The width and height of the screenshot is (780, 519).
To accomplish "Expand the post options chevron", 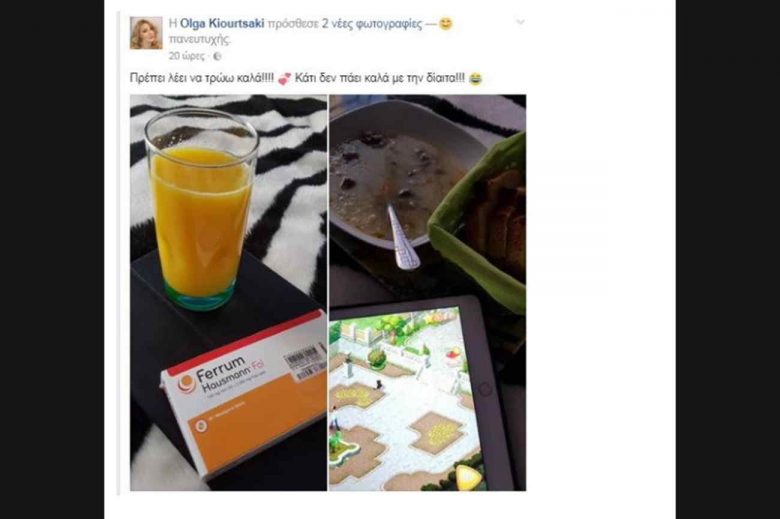I will coord(520,22).
